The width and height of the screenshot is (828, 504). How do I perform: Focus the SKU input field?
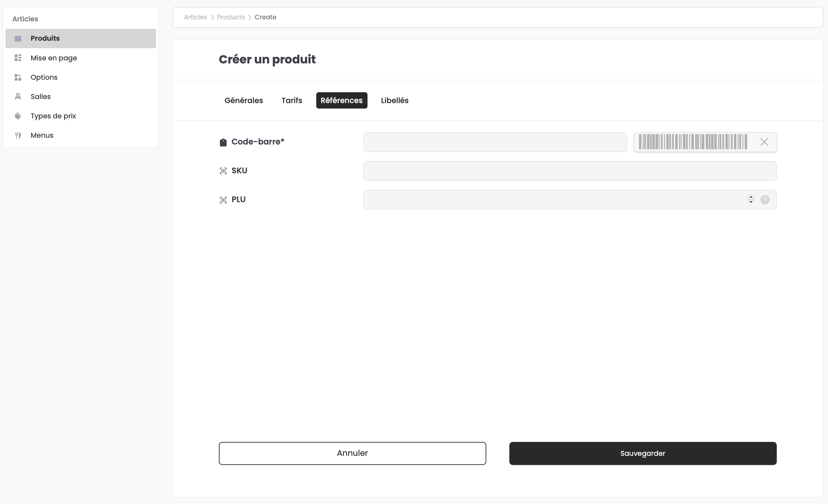coord(569,171)
